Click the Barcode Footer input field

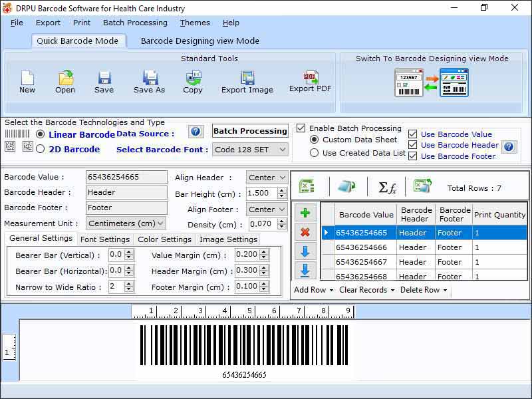point(126,207)
